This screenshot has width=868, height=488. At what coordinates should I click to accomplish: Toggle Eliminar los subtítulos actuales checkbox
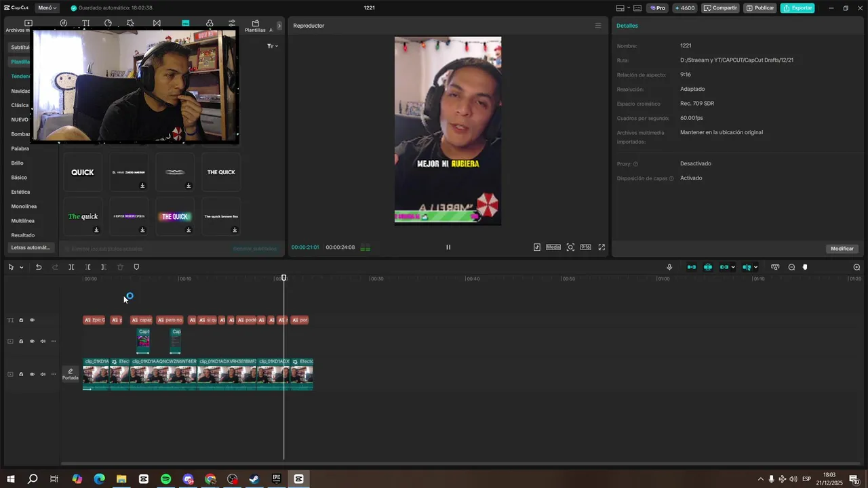(68, 249)
